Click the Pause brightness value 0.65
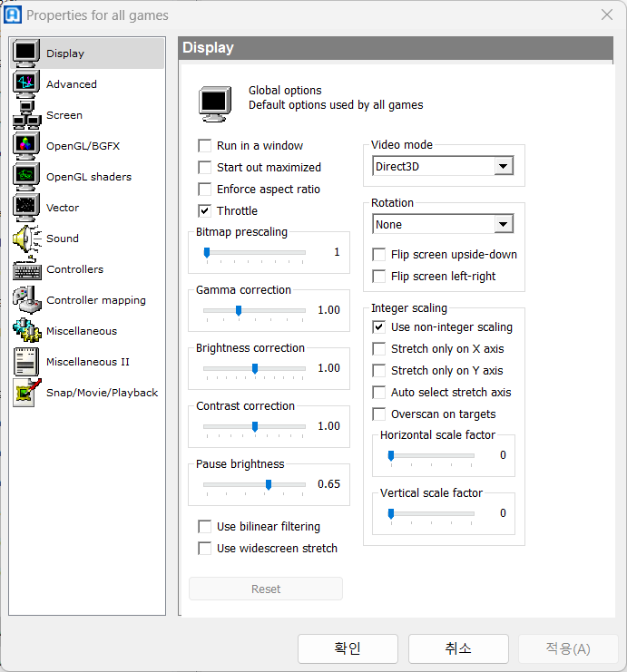 [329, 484]
